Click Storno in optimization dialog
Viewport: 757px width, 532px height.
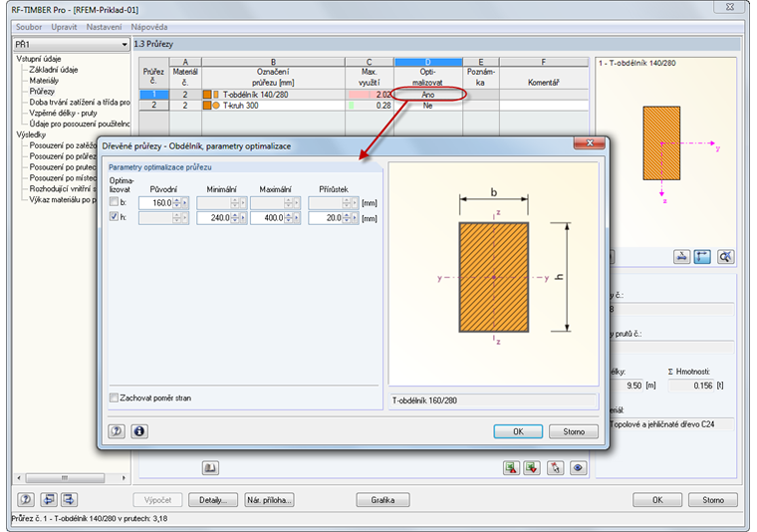tap(574, 431)
